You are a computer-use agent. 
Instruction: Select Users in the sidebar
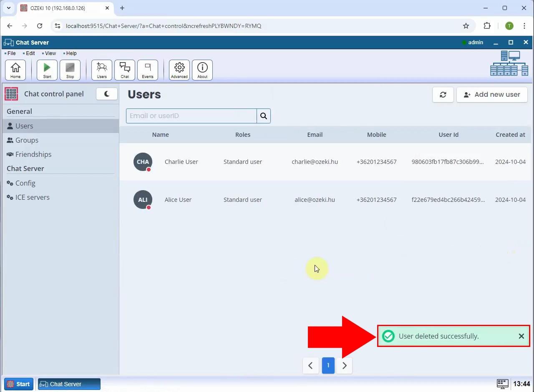(x=60, y=126)
